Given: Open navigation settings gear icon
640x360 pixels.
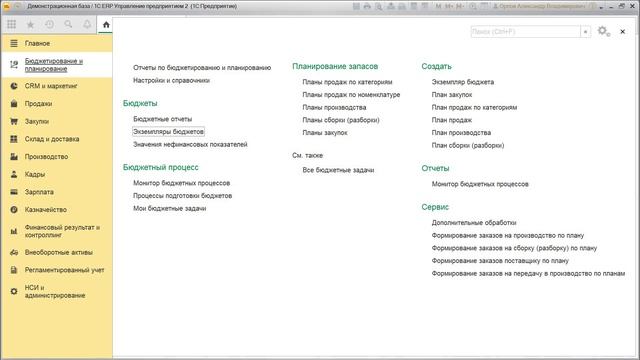Looking at the screenshot, I should point(604,31).
